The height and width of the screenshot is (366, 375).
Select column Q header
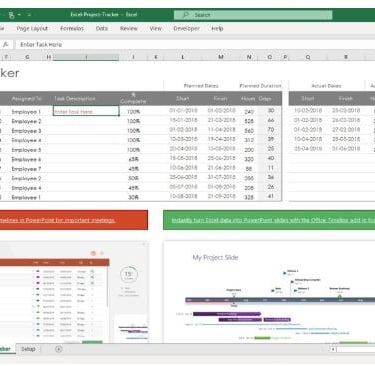308,57
